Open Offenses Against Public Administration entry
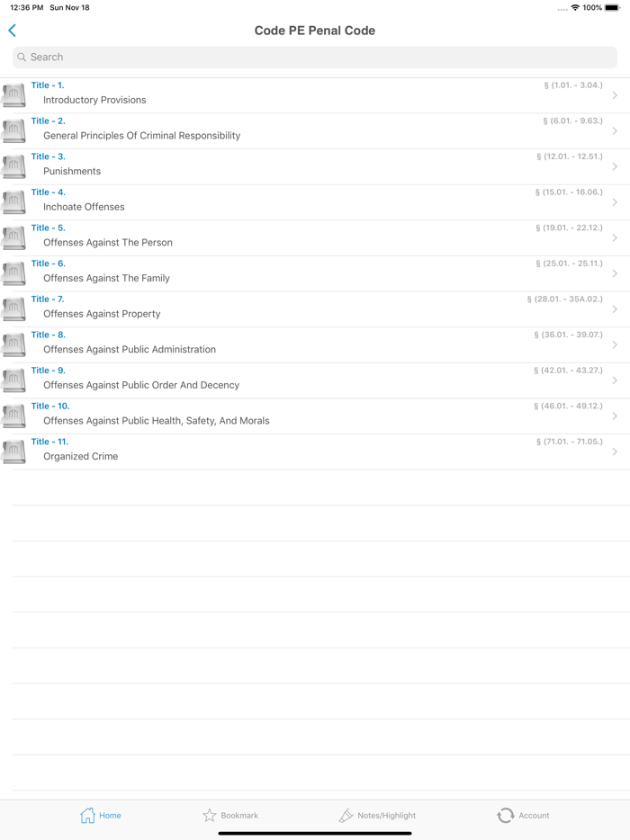This screenshot has width=630, height=840. click(130, 349)
